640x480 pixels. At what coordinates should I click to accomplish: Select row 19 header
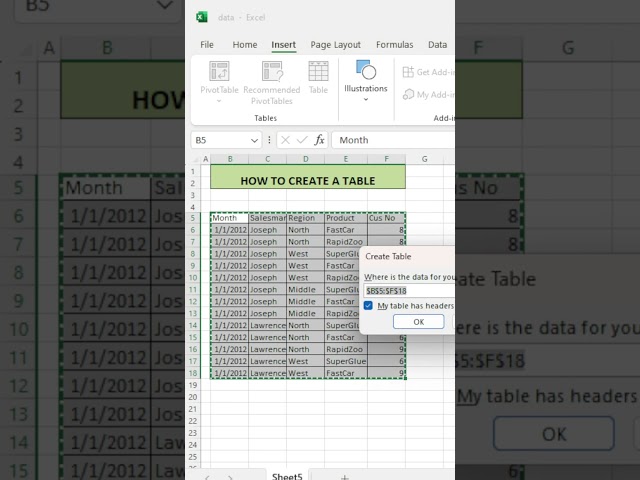(193, 385)
